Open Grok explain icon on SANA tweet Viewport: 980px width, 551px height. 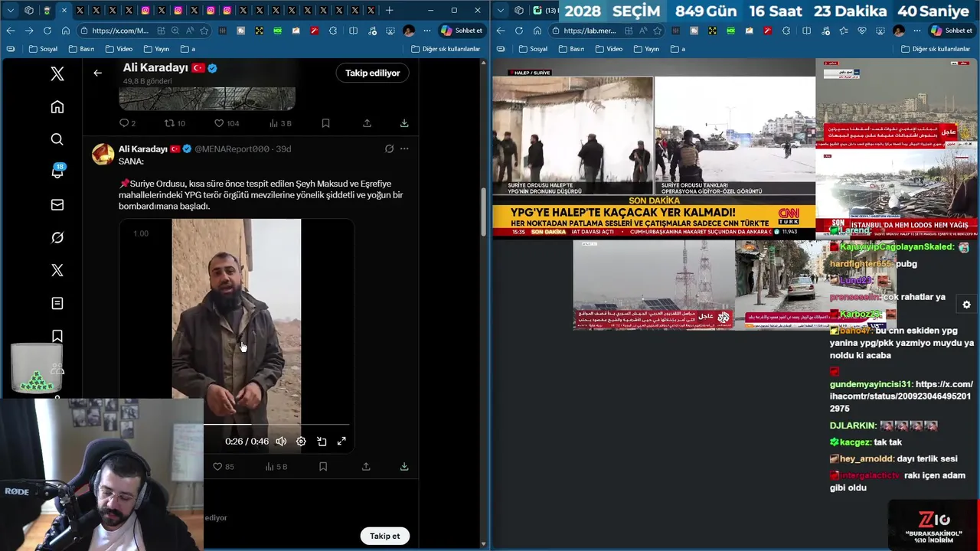click(389, 148)
